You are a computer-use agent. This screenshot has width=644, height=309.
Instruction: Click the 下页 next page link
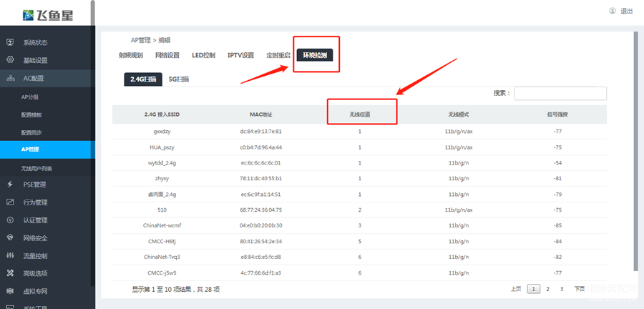(x=579, y=289)
